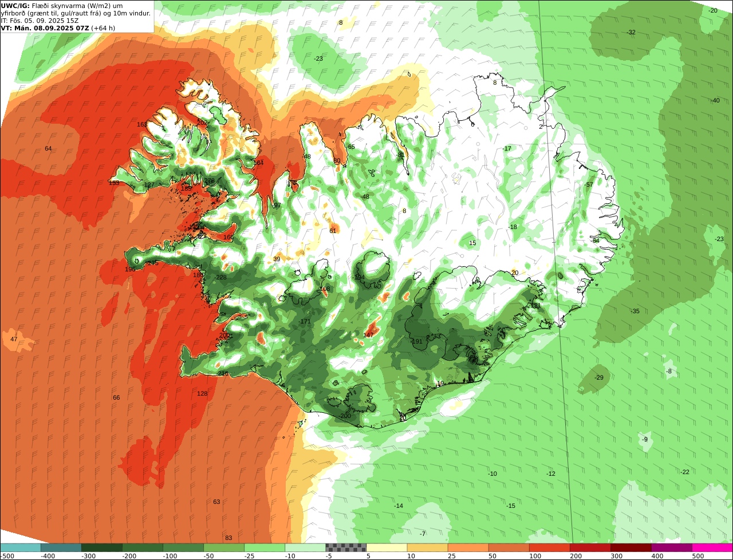Click the '147' map value
The width and height of the screenshot is (733, 560).
(368, 335)
